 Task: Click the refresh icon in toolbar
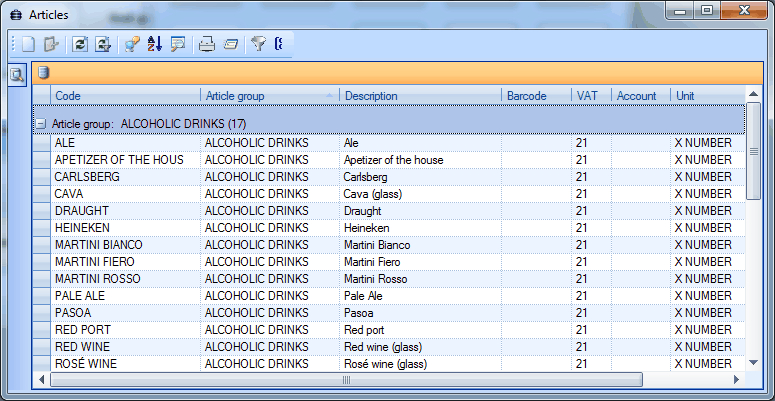pyautogui.click(x=80, y=44)
